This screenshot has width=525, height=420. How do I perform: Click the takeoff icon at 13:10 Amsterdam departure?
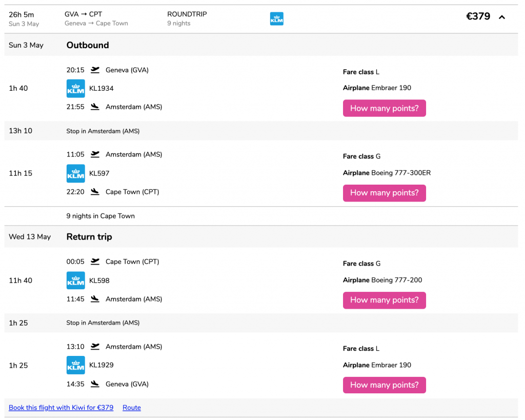pos(95,346)
